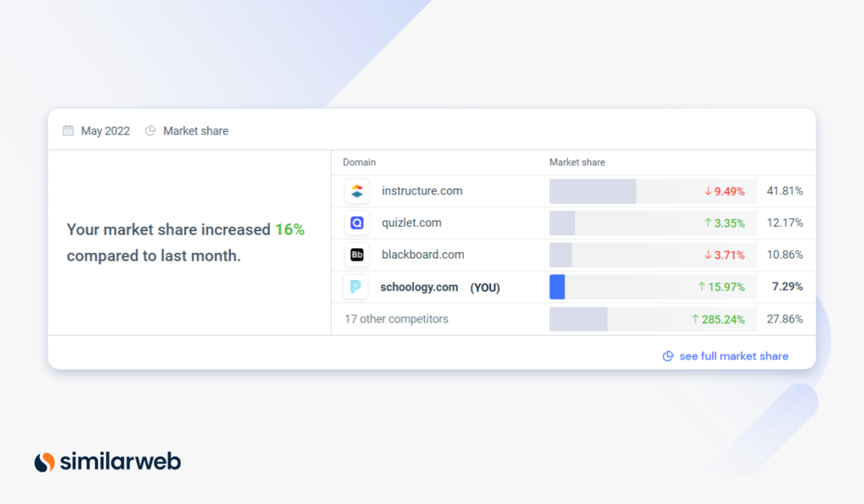Click the schoology.com domain name

419,287
